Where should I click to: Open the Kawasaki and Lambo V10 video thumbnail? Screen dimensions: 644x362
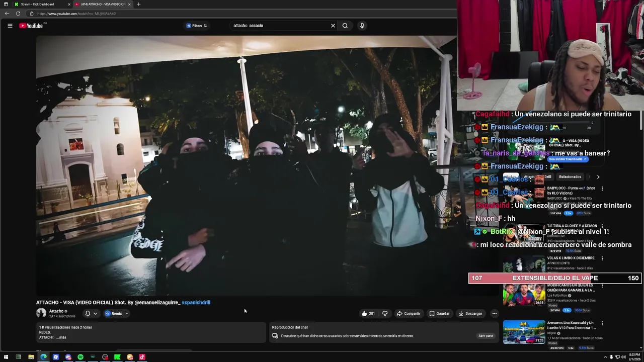coord(524,332)
